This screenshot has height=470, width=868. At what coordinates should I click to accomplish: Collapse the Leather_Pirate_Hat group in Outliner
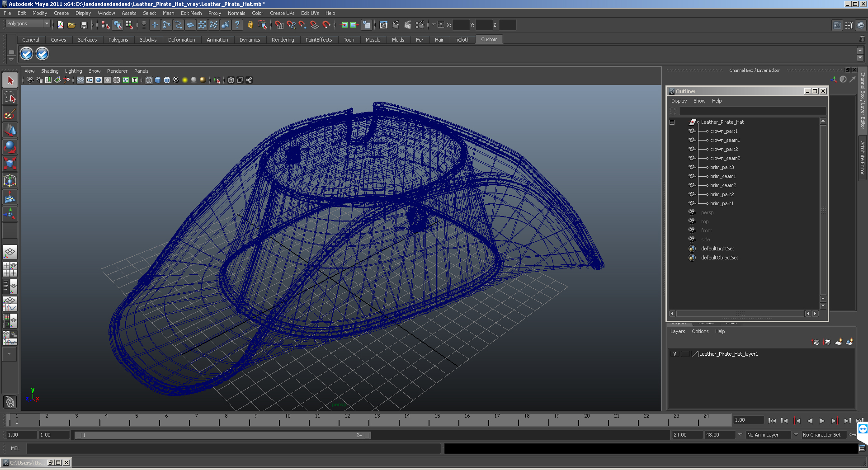coord(672,122)
